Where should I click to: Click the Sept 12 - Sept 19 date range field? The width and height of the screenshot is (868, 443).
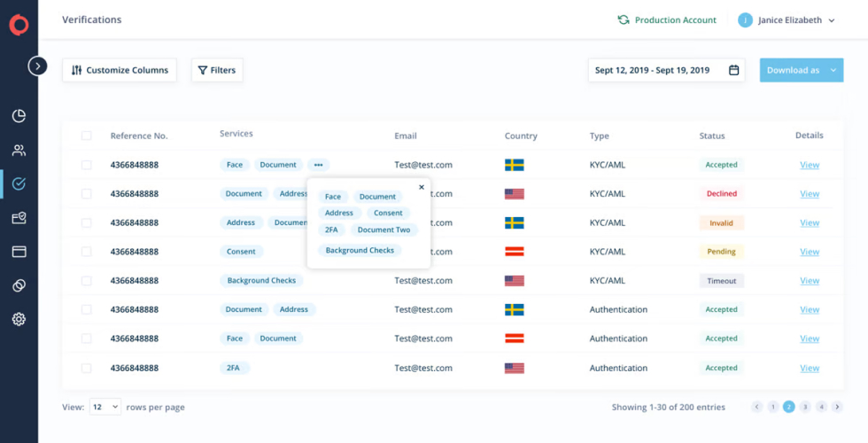666,70
